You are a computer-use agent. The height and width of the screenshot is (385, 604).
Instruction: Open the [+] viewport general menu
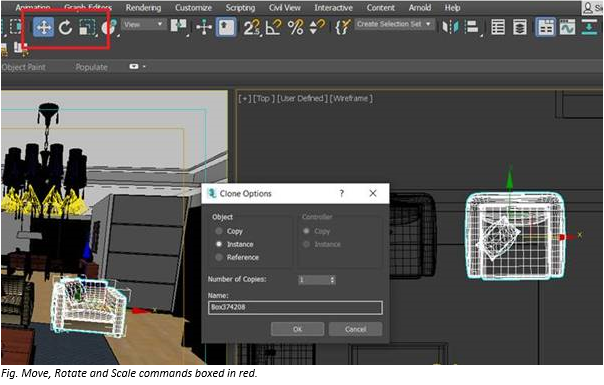[245, 99]
